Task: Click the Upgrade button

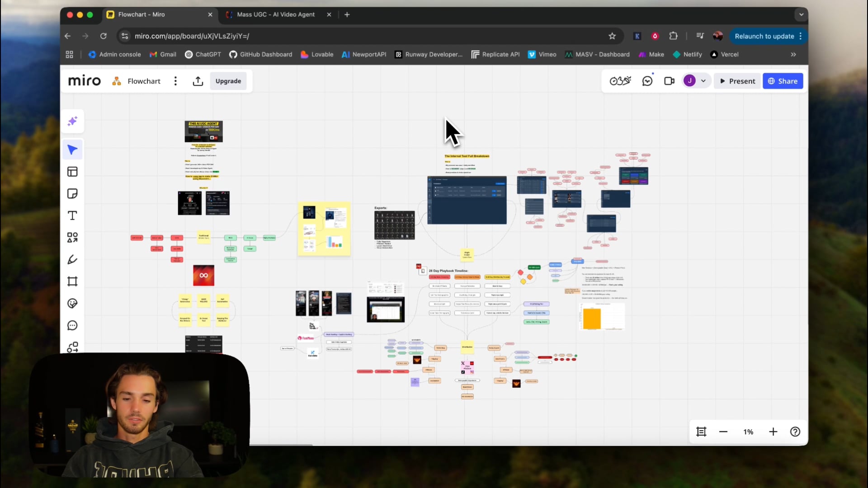Action: click(x=228, y=81)
